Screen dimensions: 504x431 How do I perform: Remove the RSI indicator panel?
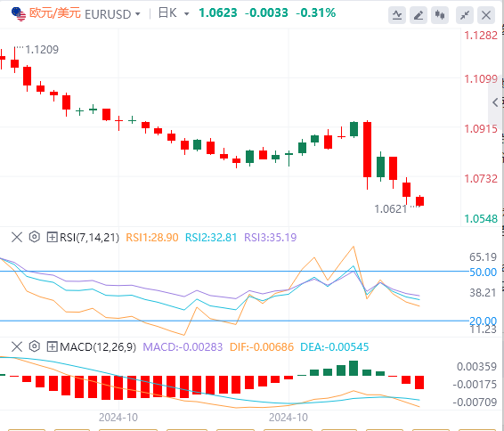tap(17, 238)
